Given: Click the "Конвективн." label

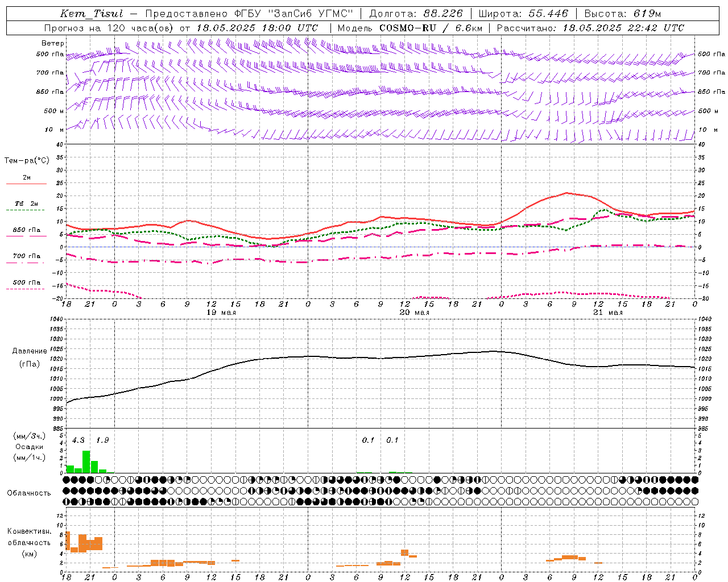Looking at the screenshot, I should pyautogui.click(x=30, y=531).
